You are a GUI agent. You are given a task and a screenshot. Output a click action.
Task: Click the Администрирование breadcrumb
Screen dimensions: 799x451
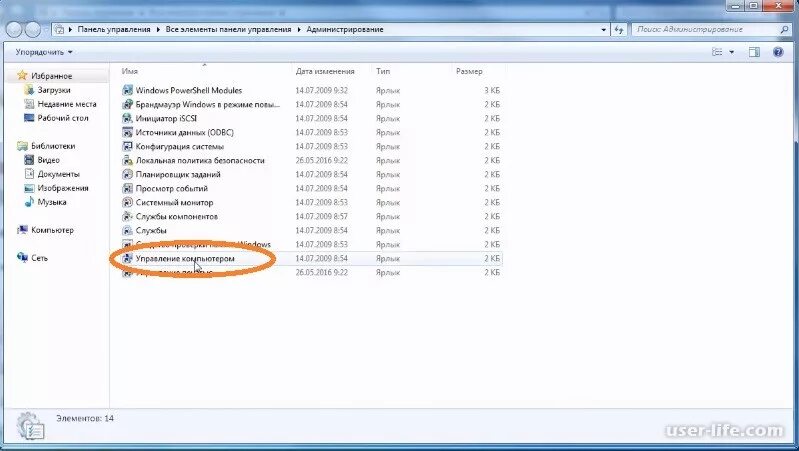(x=345, y=30)
